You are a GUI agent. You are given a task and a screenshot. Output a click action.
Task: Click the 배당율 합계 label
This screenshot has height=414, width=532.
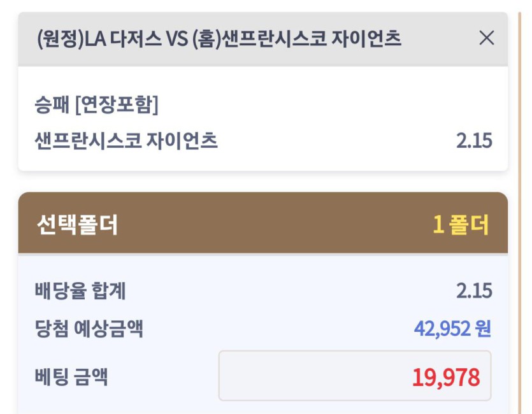pos(80,290)
